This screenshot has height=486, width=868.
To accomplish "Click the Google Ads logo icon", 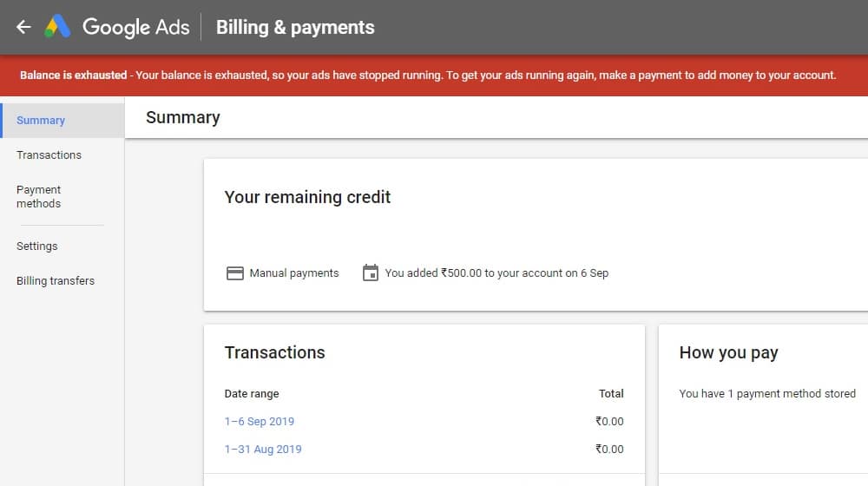I will tap(57, 27).
